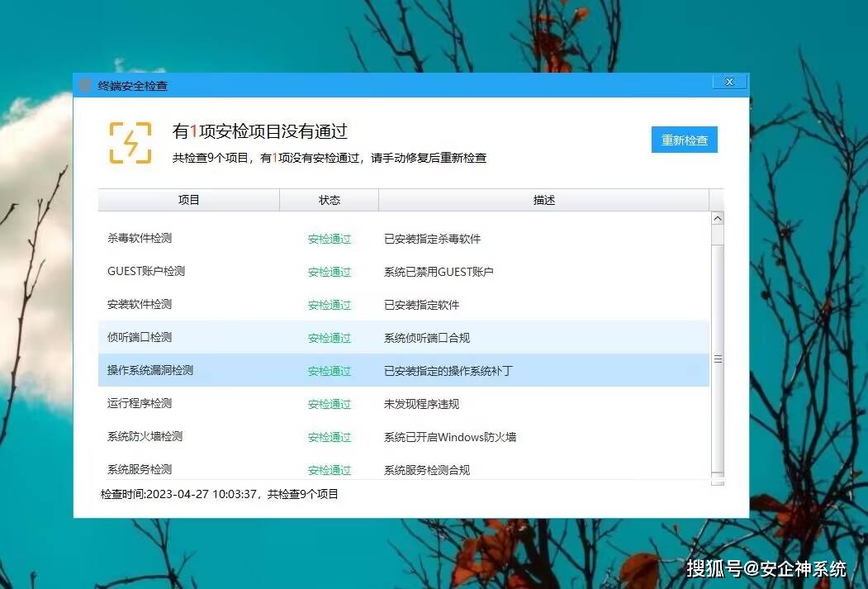The height and width of the screenshot is (589, 868).
Task: Select the 安装软件检测 row
Action: (x=404, y=305)
